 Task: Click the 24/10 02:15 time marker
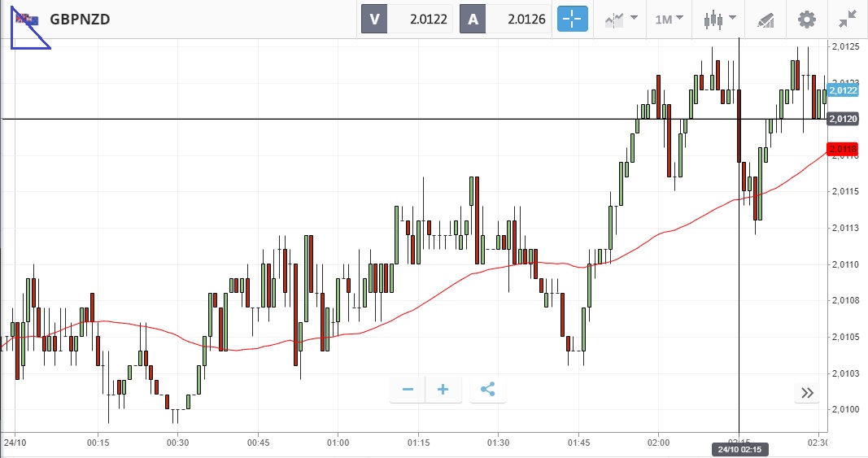click(738, 449)
